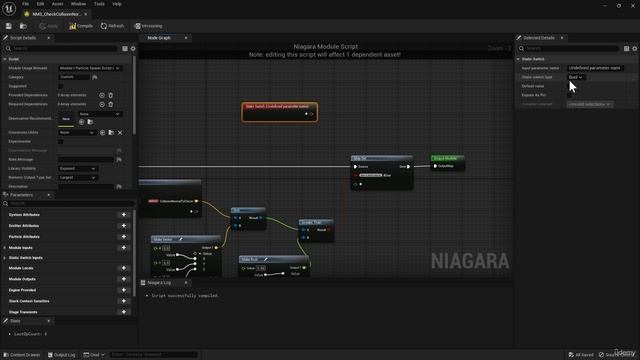Screen dimensions: 640x360
Task: Click the Compile toolbar button
Action: (81, 26)
